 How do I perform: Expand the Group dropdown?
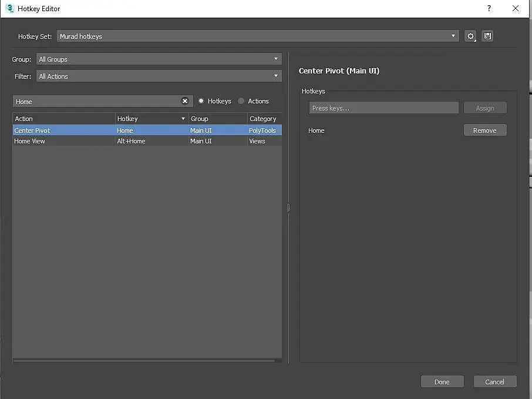tap(159, 59)
